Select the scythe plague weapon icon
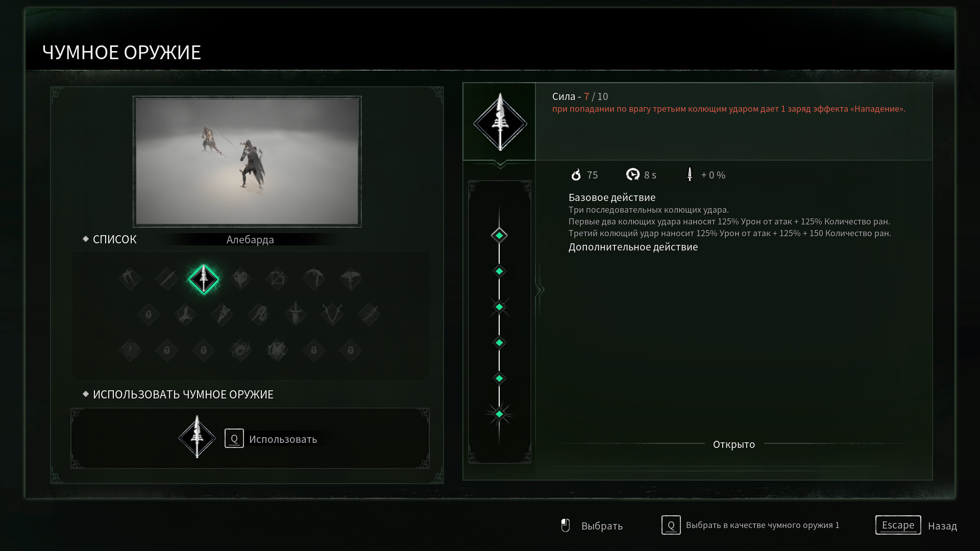980x551 pixels. (x=130, y=279)
